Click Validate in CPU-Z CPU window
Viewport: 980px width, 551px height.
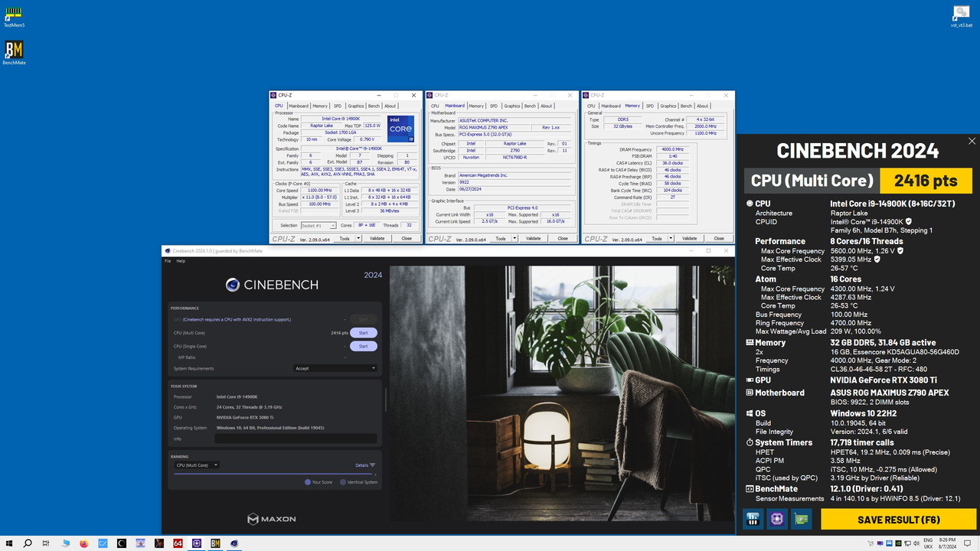[x=377, y=238]
